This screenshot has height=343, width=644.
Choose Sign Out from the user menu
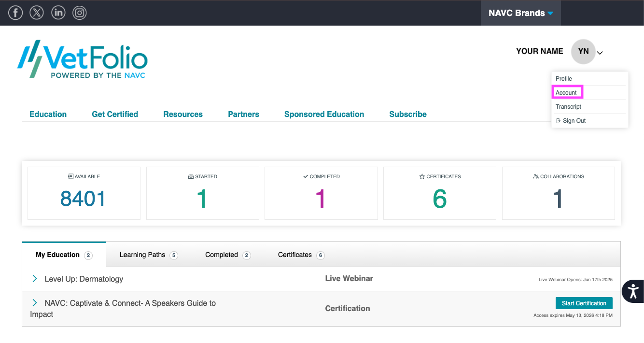571,121
